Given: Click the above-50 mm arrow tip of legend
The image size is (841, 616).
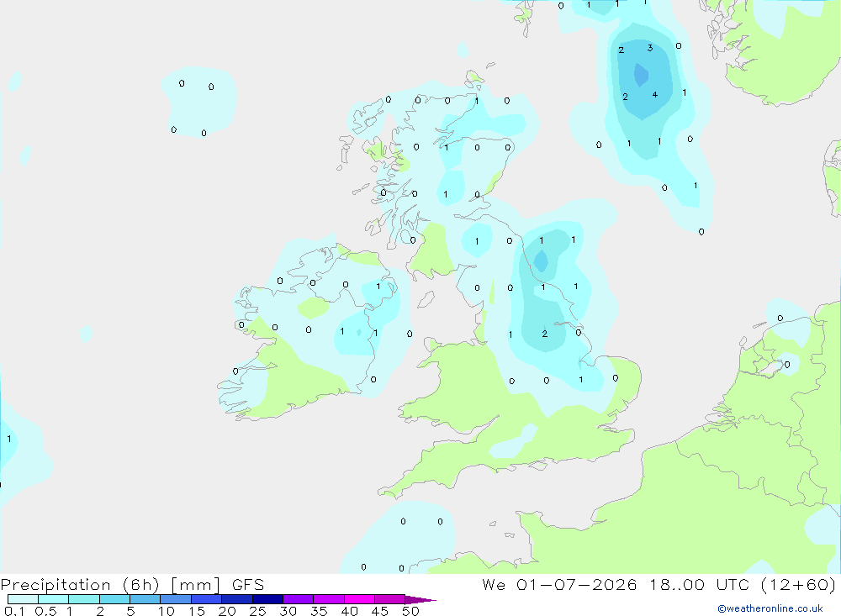Looking at the screenshot, I should 420,599.
